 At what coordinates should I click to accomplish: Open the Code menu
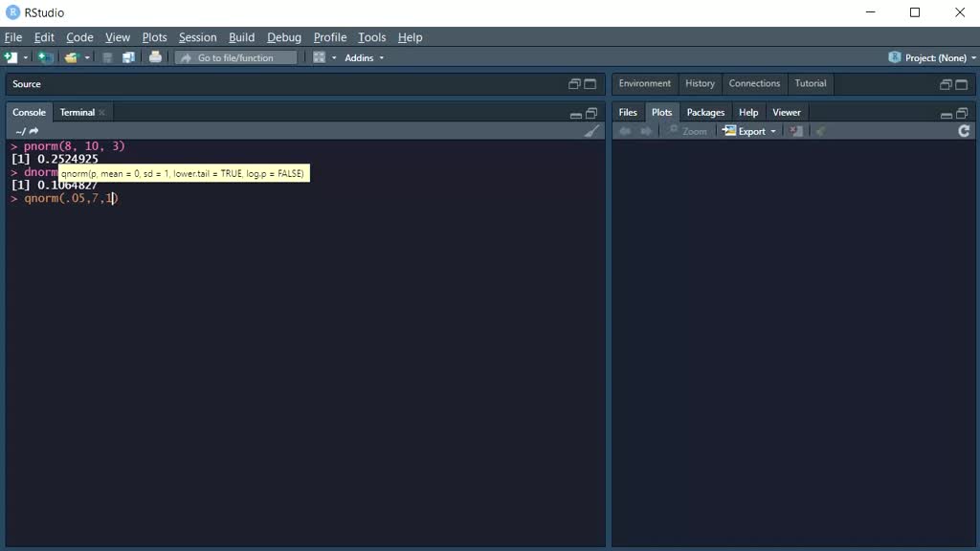[x=79, y=37]
